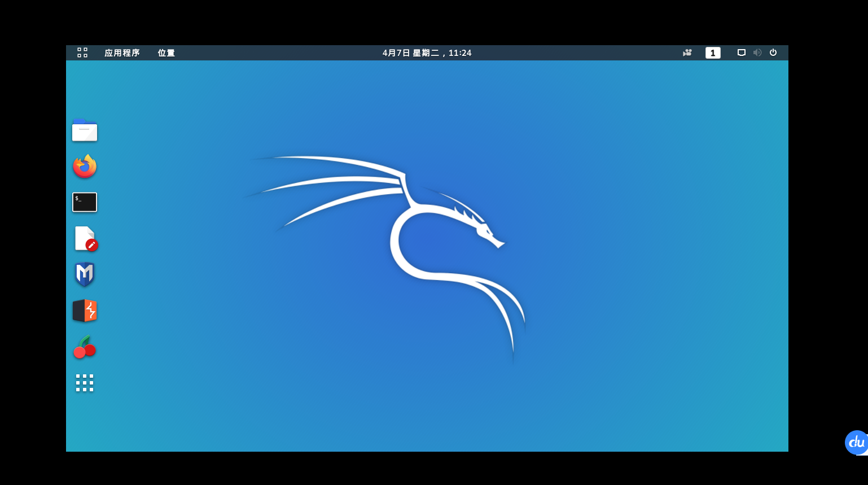Expand the 应用程序 applications menu
The image size is (868, 485).
tap(121, 53)
